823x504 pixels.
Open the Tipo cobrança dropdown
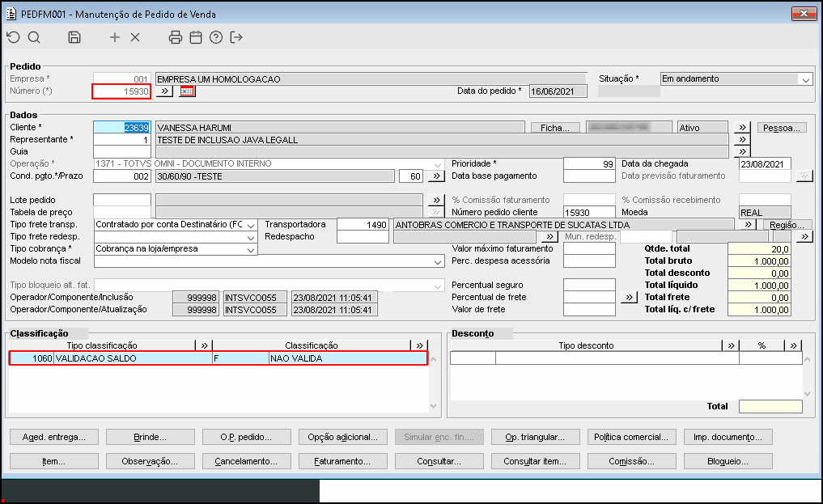[251, 249]
